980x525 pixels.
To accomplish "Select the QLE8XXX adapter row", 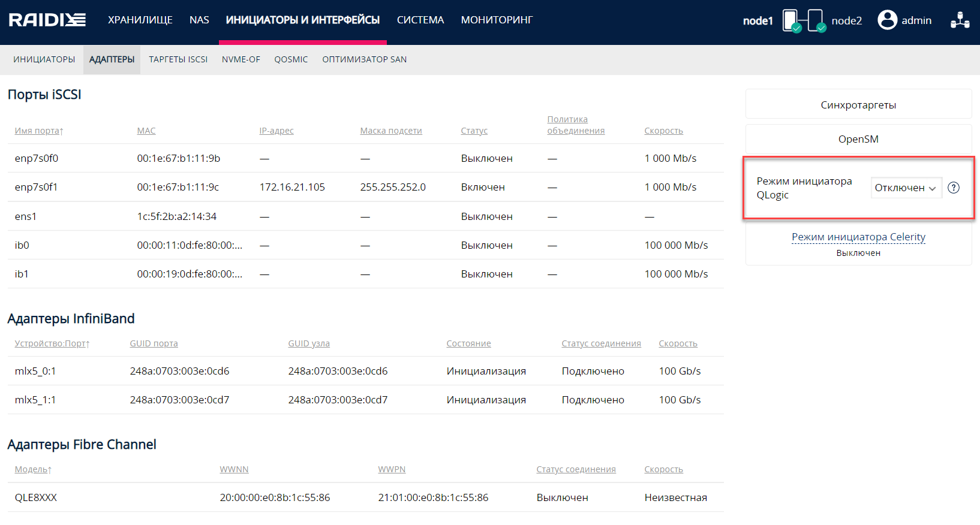I will (366, 497).
